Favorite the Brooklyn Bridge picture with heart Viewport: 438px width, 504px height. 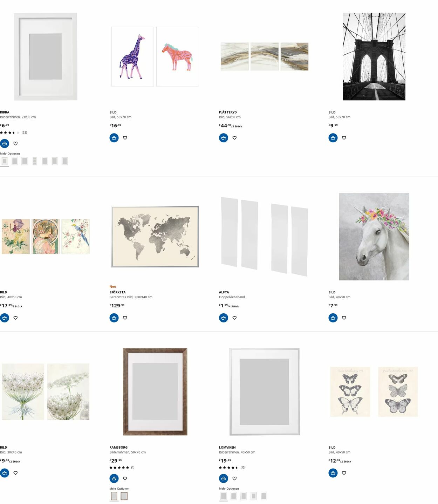click(344, 138)
